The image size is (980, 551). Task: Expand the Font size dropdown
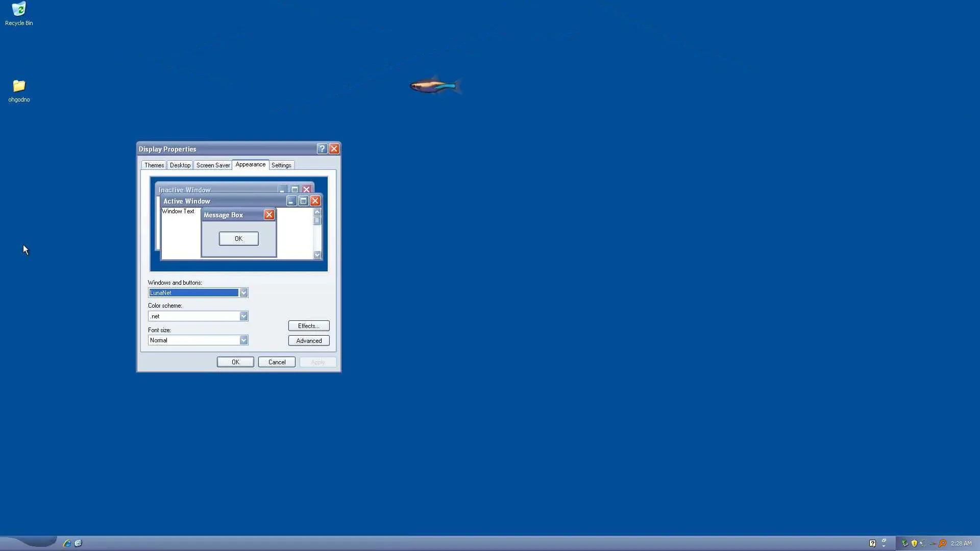(x=243, y=340)
